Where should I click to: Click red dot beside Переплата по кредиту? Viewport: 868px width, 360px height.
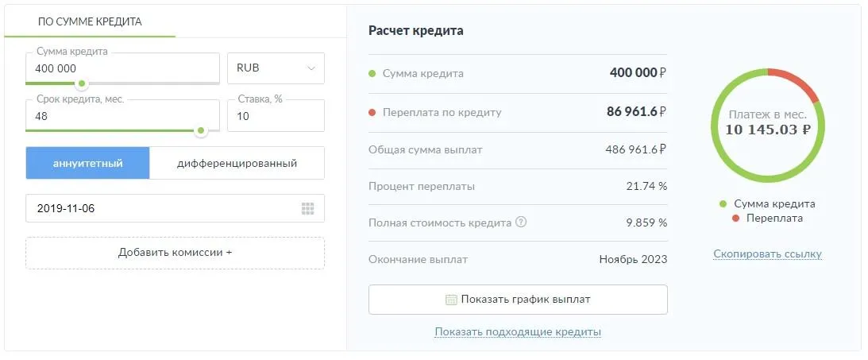(x=372, y=112)
